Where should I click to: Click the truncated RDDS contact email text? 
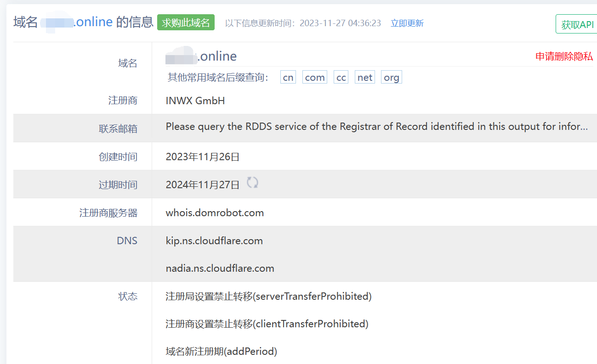tap(376, 127)
